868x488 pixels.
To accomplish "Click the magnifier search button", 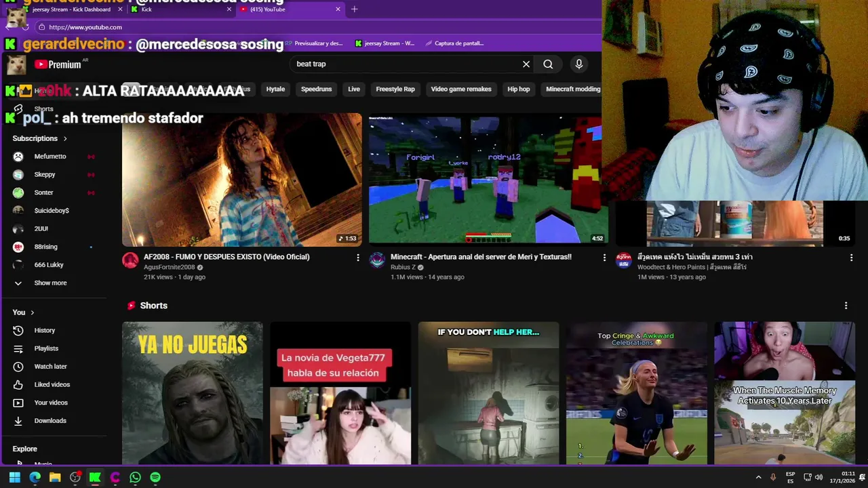I will 548,64.
